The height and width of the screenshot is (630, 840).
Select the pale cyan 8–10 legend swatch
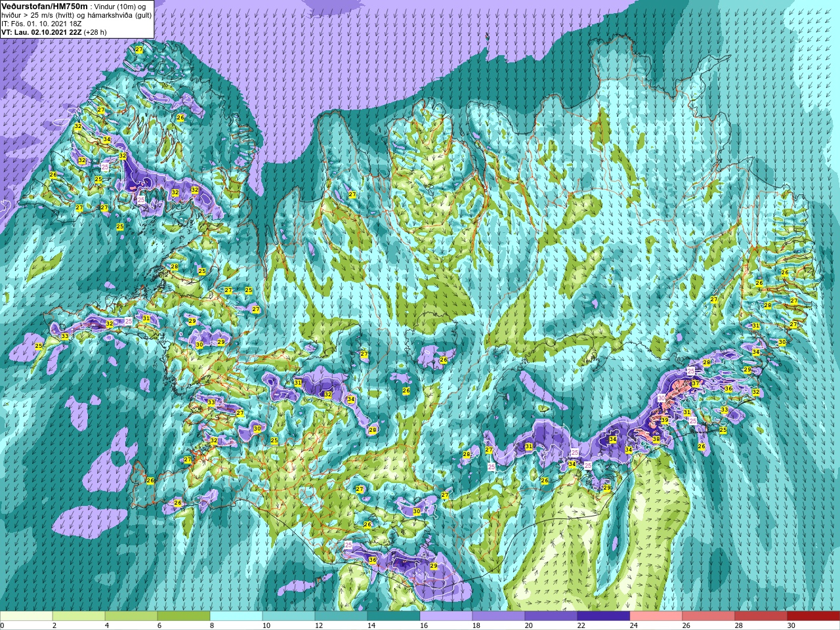[236, 616]
